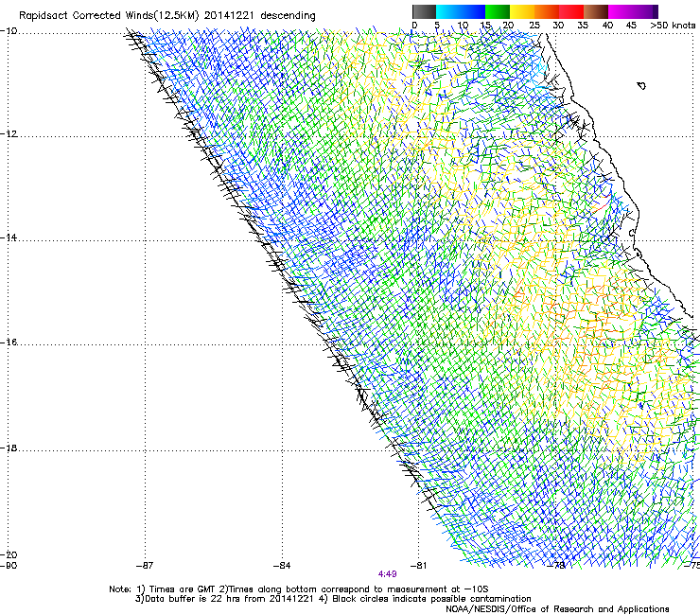The width and height of the screenshot is (700, 615).
Task: Click the red 30-35 knots legend segment
Action: pos(571,11)
